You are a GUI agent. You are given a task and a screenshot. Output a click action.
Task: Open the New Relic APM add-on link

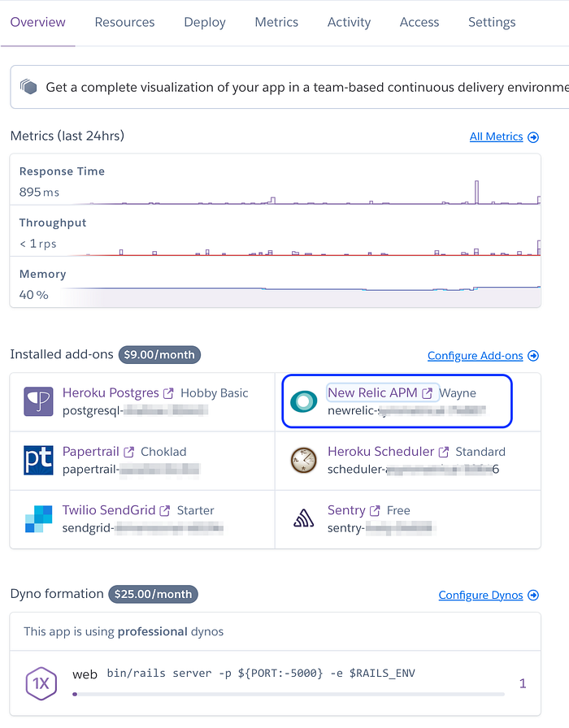(372, 392)
